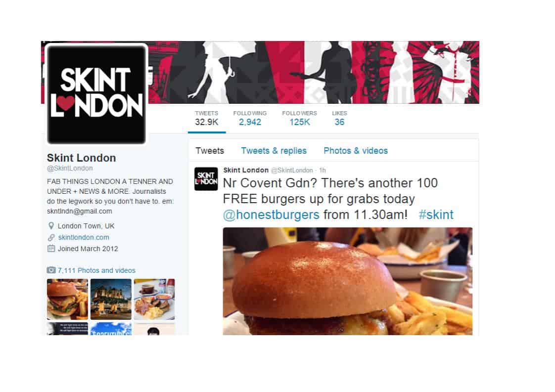This screenshot has height=392, width=555.
Task: Visit the skintlondon.com website link
Action: [84, 237]
